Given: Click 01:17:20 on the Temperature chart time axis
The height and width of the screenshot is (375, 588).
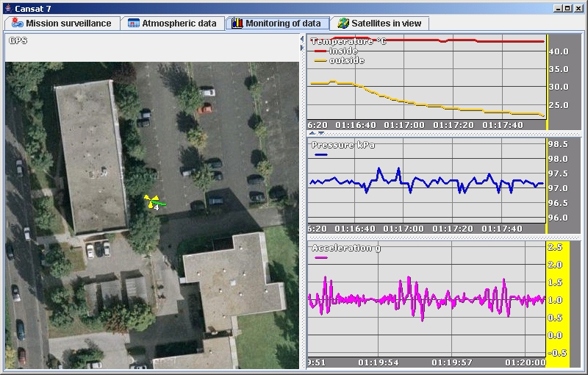Looking at the screenshot, I should pos(453,125).
